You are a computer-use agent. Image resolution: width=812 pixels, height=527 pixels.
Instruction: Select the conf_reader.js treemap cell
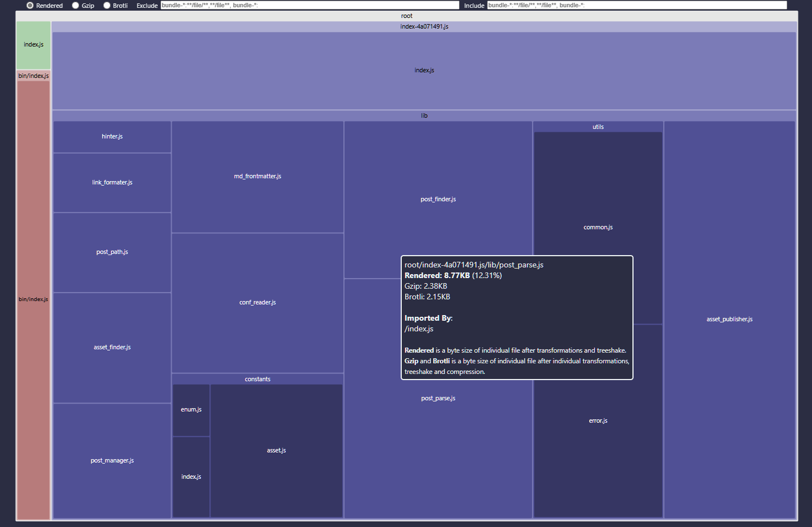257,302
